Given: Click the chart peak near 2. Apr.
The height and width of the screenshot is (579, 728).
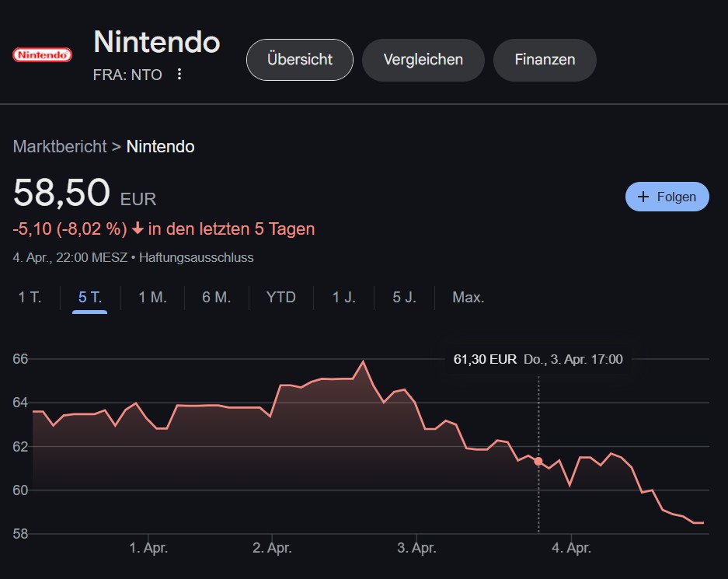Looking at the screenshot, I should click(x=363, y=361).
